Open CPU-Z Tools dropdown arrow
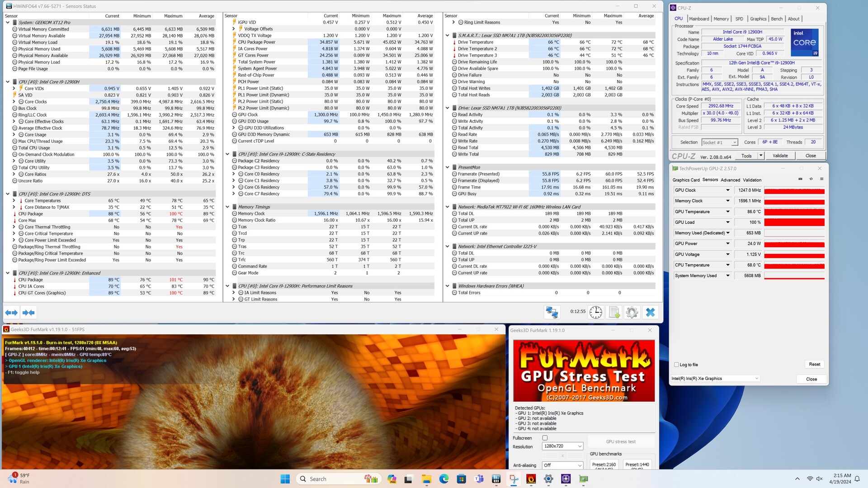 point(761,156)
